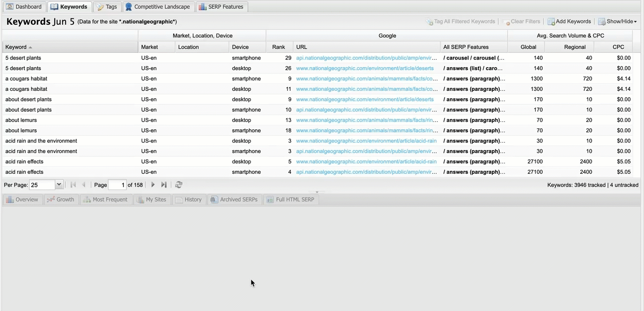
Task: Open the acid-rain desktop URL for 'acid rain effects'
Action: [x=366, y=161]
